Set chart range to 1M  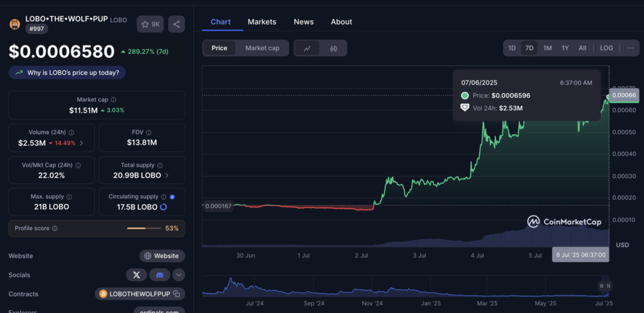tap(548, 48)
